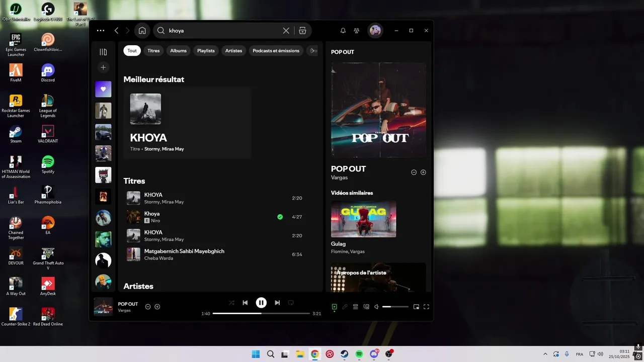Play Matgabernich Sahbi Mayebghich track
644x362 pixels.
(214, 254)
